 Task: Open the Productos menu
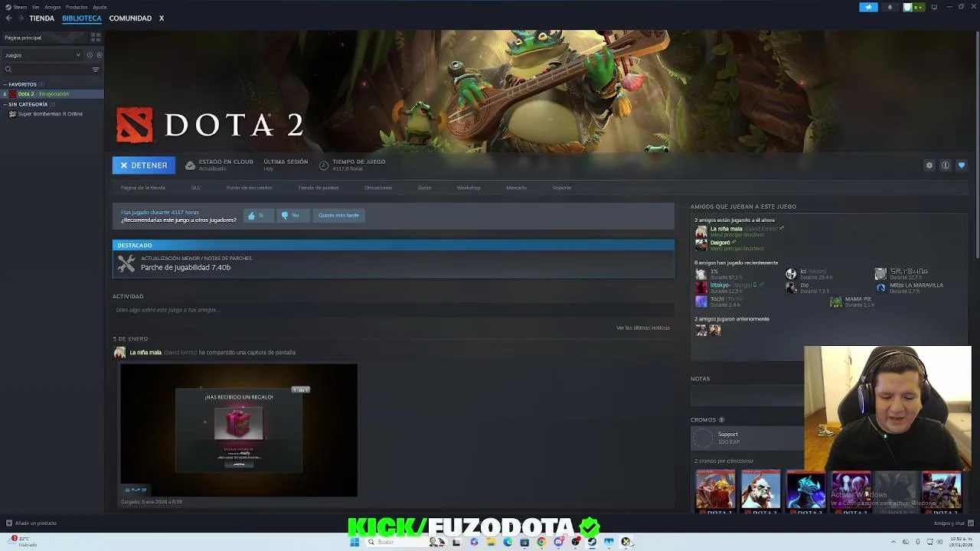(77, 7)
